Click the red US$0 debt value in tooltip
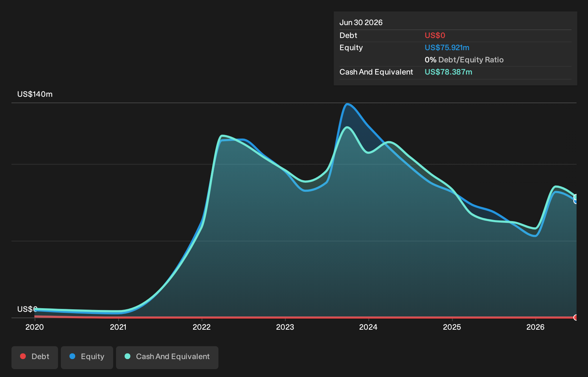The width and height of the screenshot is (588, 377). (435, 35)
